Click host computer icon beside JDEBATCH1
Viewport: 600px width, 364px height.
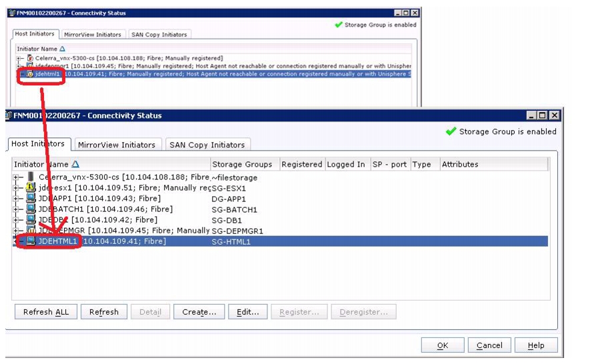tap(31, 209)
